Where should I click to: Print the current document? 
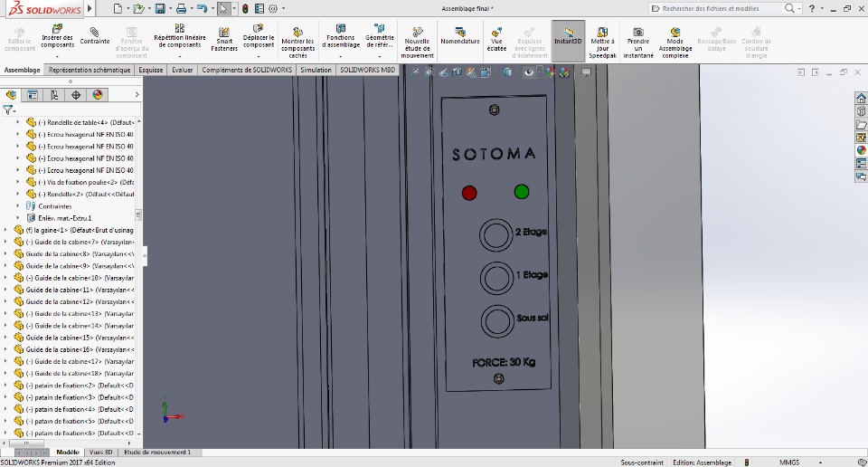click(x=181, y=8)
